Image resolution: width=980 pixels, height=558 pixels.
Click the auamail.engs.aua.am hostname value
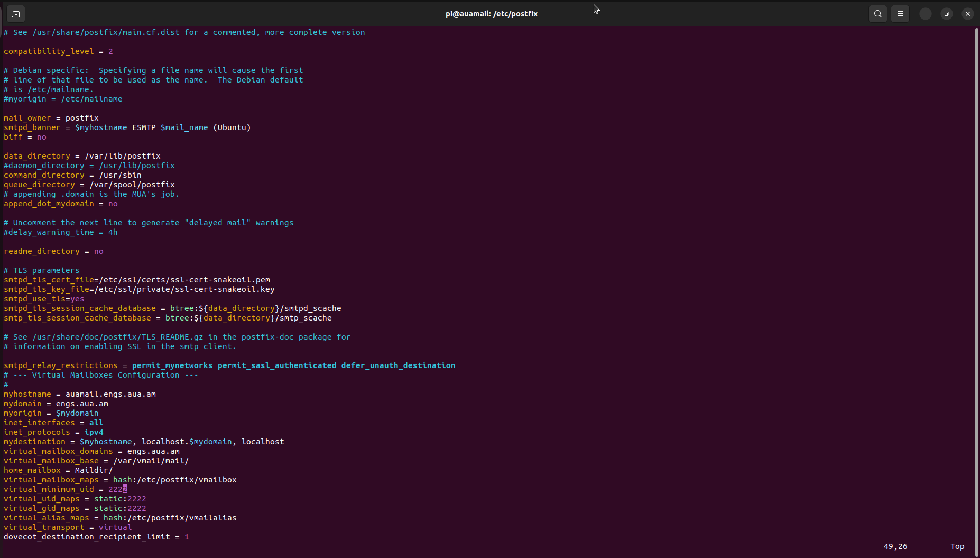110,394
